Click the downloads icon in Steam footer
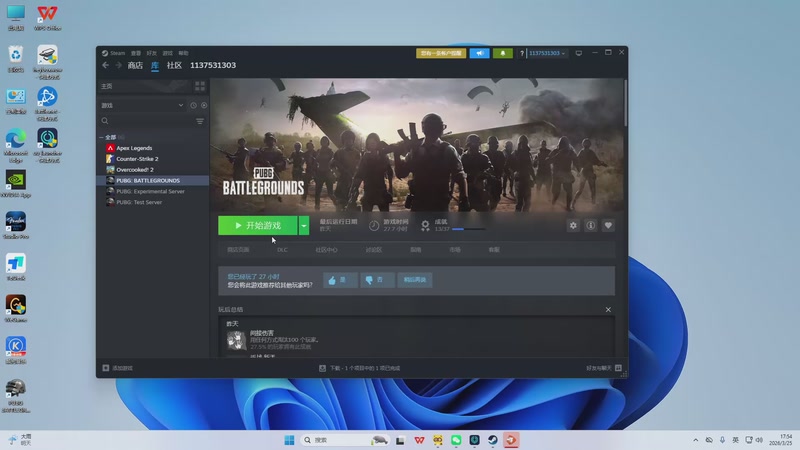 (x=322, y=368)
